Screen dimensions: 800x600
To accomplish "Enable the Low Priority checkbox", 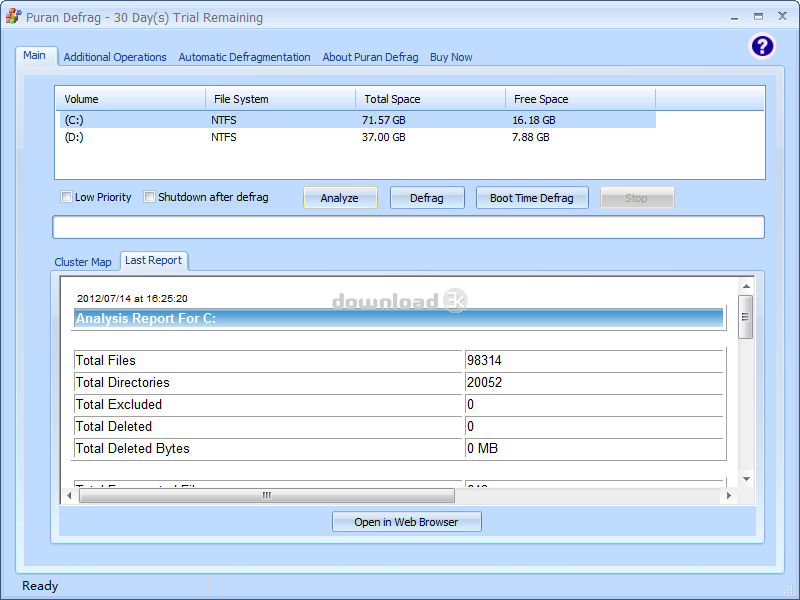I will [66, 197].
